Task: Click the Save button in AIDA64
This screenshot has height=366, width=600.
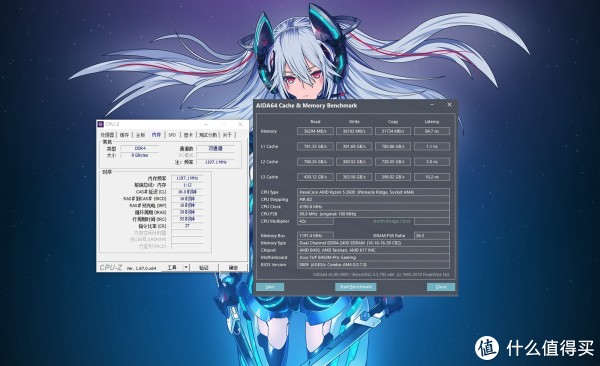Action: [270, 287]
